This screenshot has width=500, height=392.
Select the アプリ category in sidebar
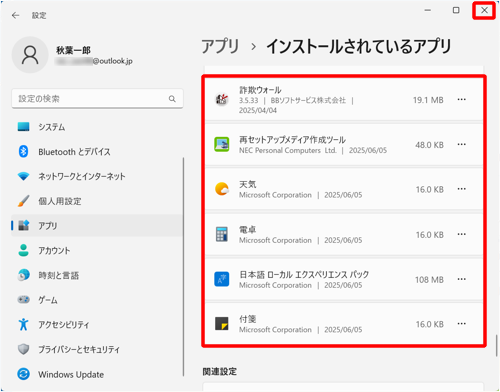pyautogui.click(x=97, y=226)
